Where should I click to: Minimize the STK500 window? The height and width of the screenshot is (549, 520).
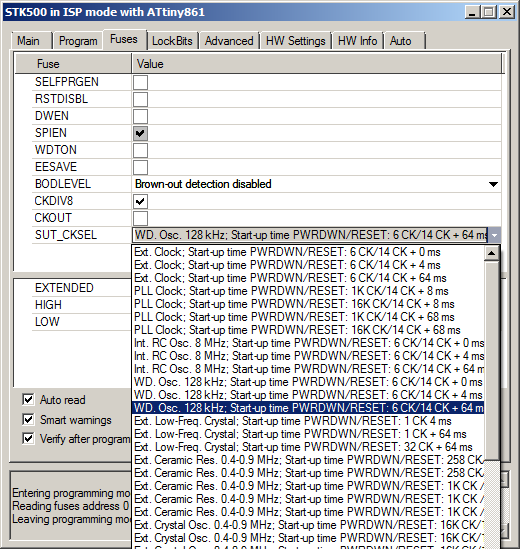(x=472, y=12)
